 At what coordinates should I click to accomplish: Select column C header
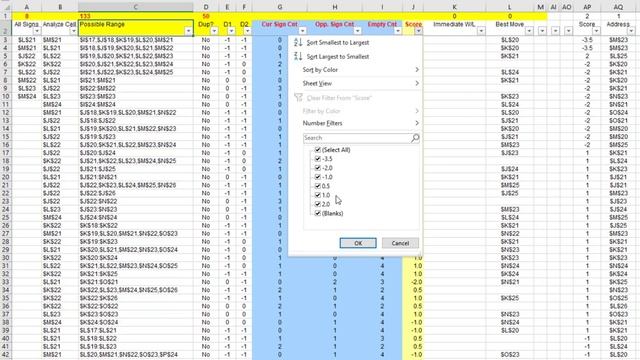tap(136, 7)
